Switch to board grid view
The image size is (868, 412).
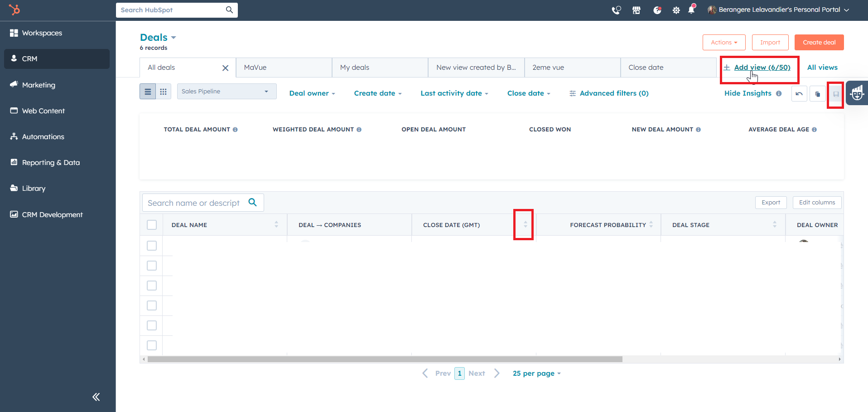(163, 92)
